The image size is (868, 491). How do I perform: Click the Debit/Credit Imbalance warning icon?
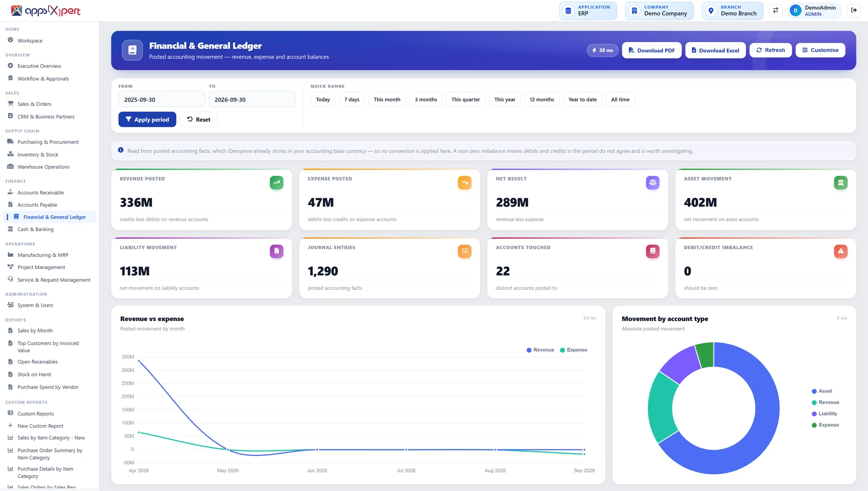coord(841,251)
